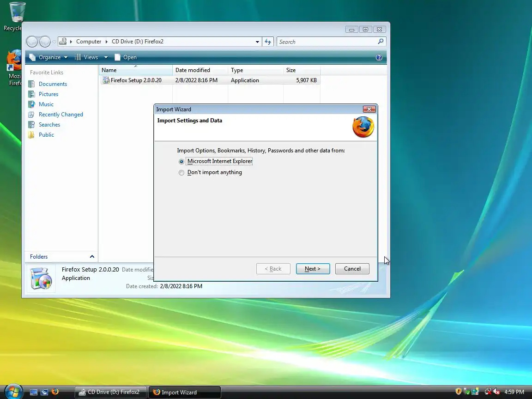Open the Windows Start orb
This screenshot has height=399, width=532.
13,391
